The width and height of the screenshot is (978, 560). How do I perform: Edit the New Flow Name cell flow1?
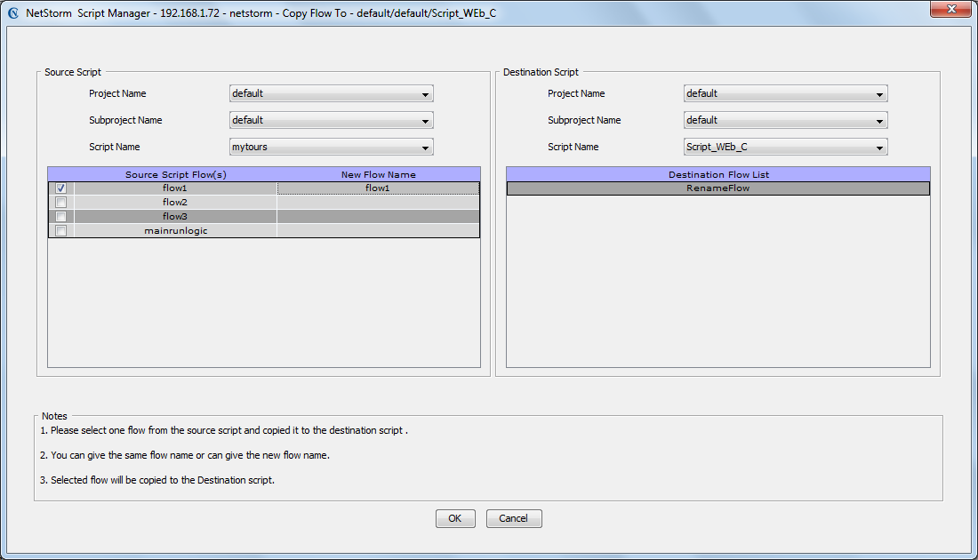pos(379,188)
